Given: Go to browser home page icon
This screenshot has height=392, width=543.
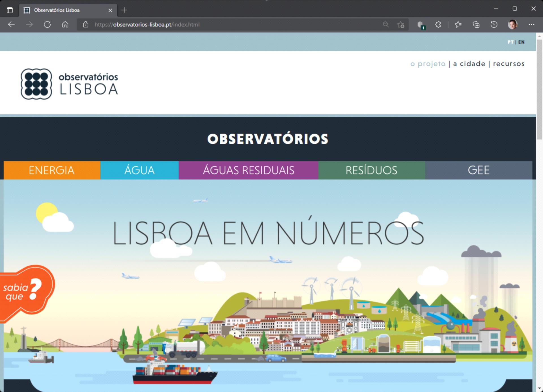Looking at the screenshot, I should (x=65, y=25).
